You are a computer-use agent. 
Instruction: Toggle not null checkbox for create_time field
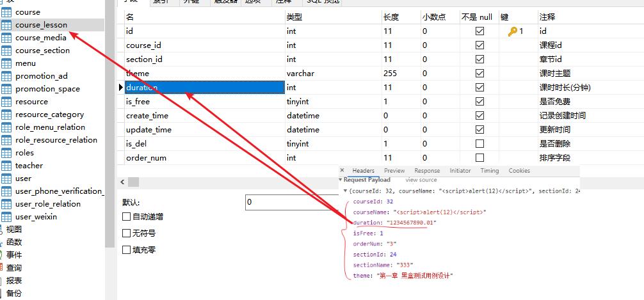(479, 116)
